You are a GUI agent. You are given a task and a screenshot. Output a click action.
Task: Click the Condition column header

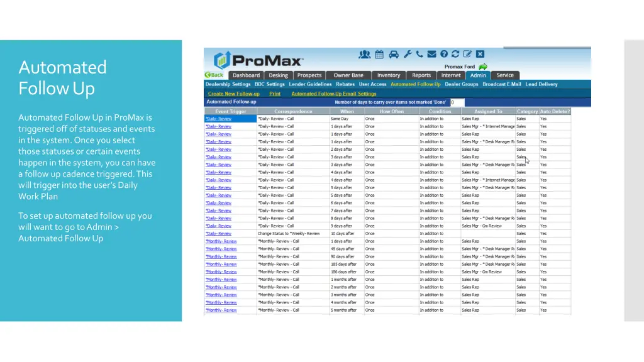440,111
